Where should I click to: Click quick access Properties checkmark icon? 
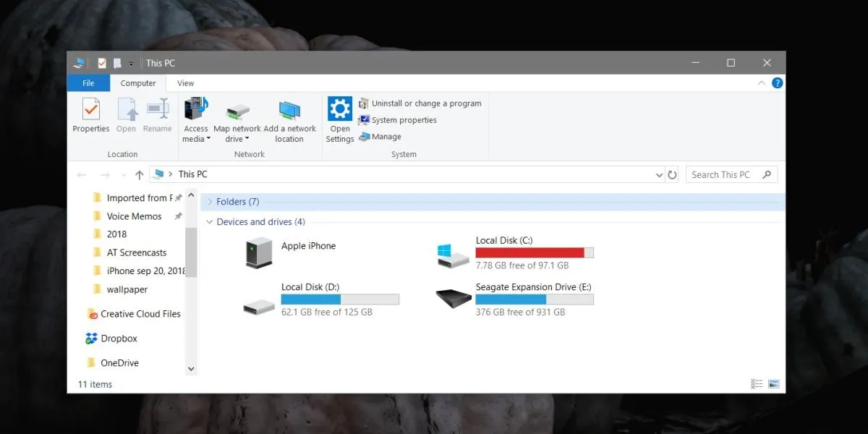[101, 63]
